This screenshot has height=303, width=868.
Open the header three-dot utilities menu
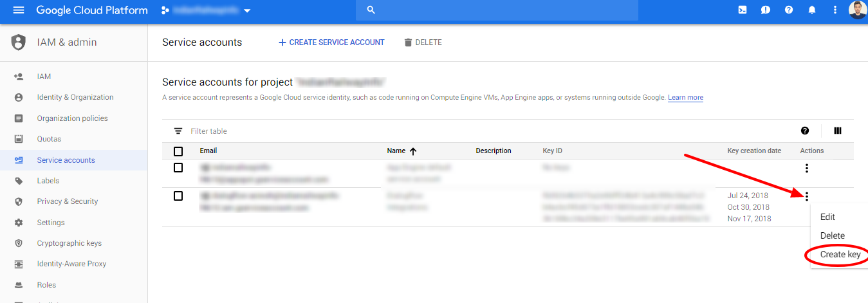point(835,10)
